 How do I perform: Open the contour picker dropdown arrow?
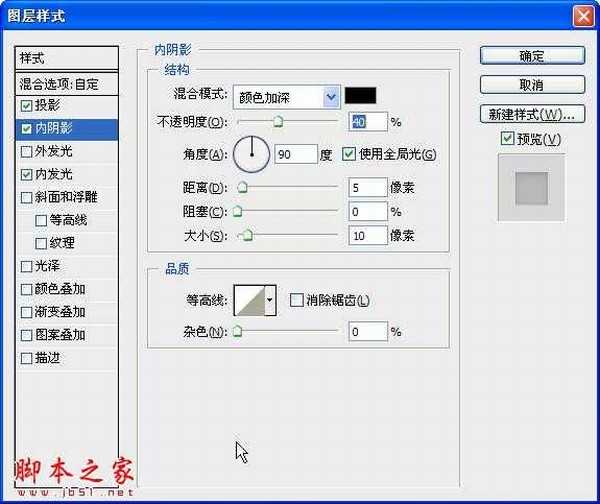(x=270, y=300)
